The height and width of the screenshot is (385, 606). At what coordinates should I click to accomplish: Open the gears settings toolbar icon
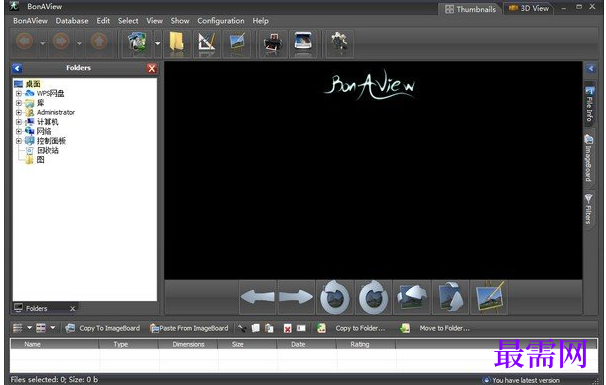339,42
